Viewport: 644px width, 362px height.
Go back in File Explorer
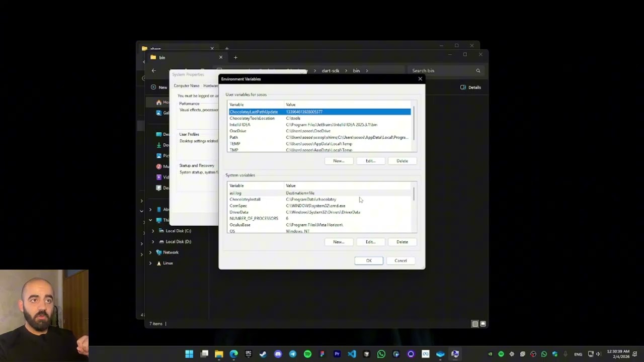(153, 71)
